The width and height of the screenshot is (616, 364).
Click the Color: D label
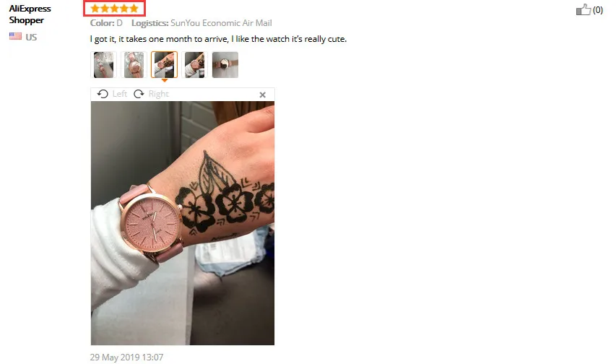pos(106,23)
